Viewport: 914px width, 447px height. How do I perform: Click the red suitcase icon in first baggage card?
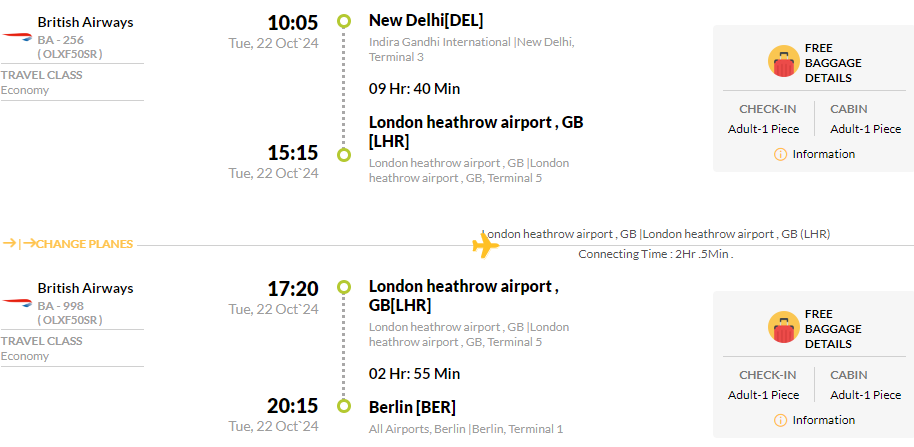pyautogui.click(x=783, y=61)
